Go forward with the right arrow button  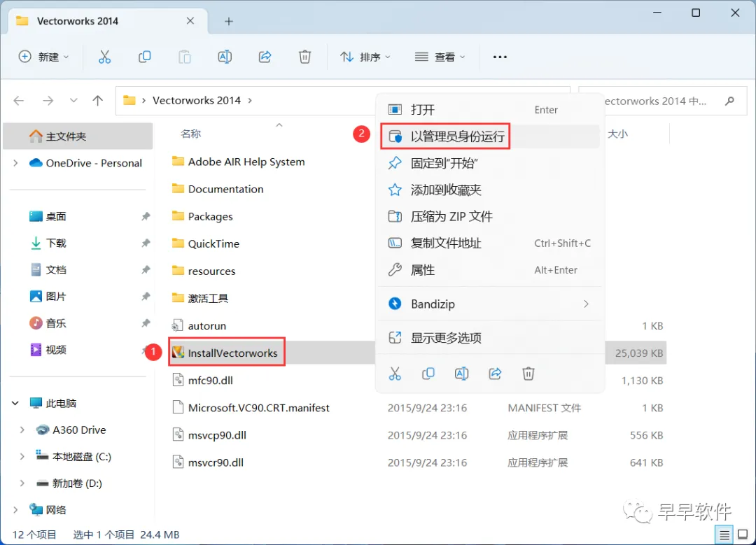click(x=48, y=100)
